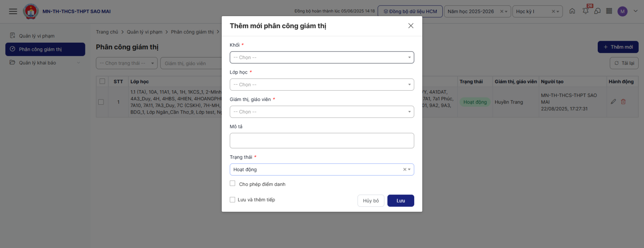Click the hamburger menu icon
Image resolution: width=644 pixels, height=248 pixels.
click(x=13, y=11)
